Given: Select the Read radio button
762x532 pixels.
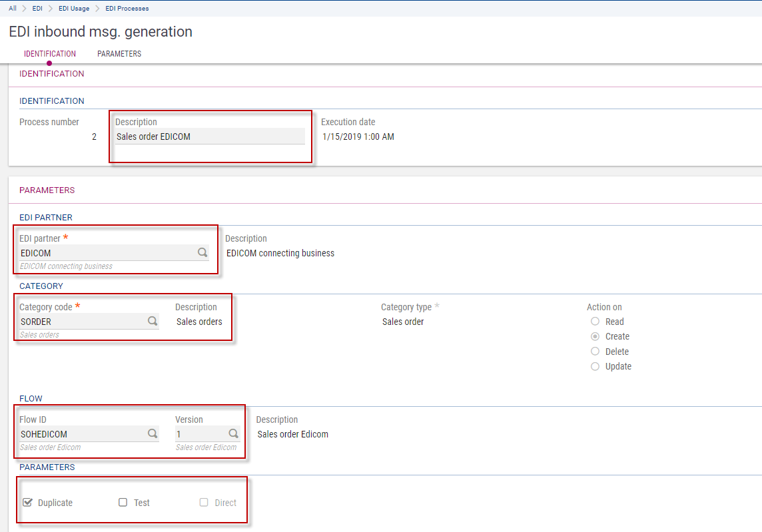Looking at the screenshot, I should pyautogui.click(x=595, y=322).
